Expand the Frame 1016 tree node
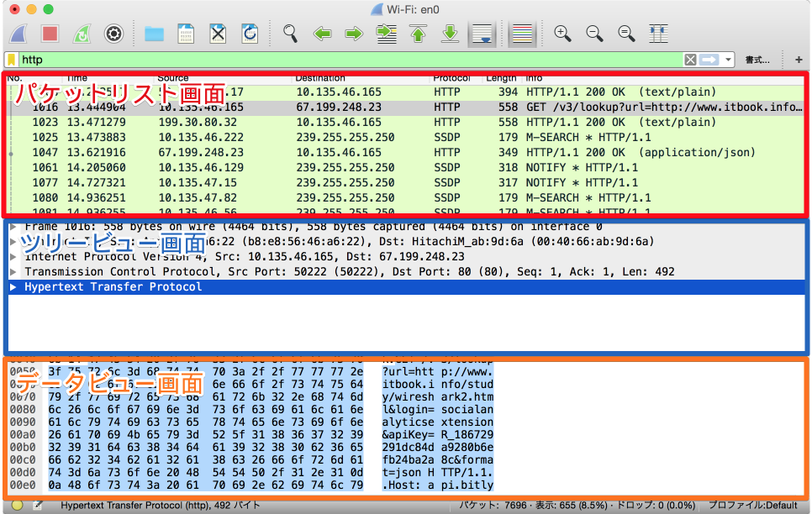 14,227
